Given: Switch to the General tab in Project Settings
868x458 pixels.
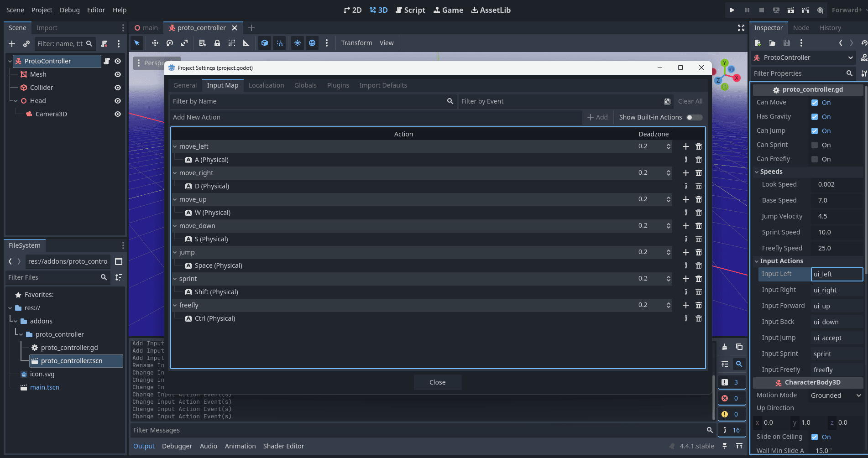Looking at the screenshot, I should [x=185, y=85].
